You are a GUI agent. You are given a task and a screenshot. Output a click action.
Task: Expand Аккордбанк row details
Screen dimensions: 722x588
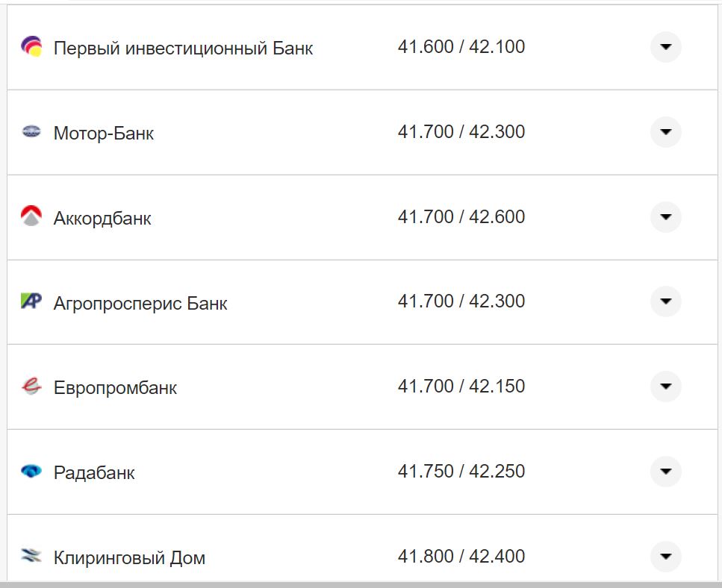[x=665, y=216]
